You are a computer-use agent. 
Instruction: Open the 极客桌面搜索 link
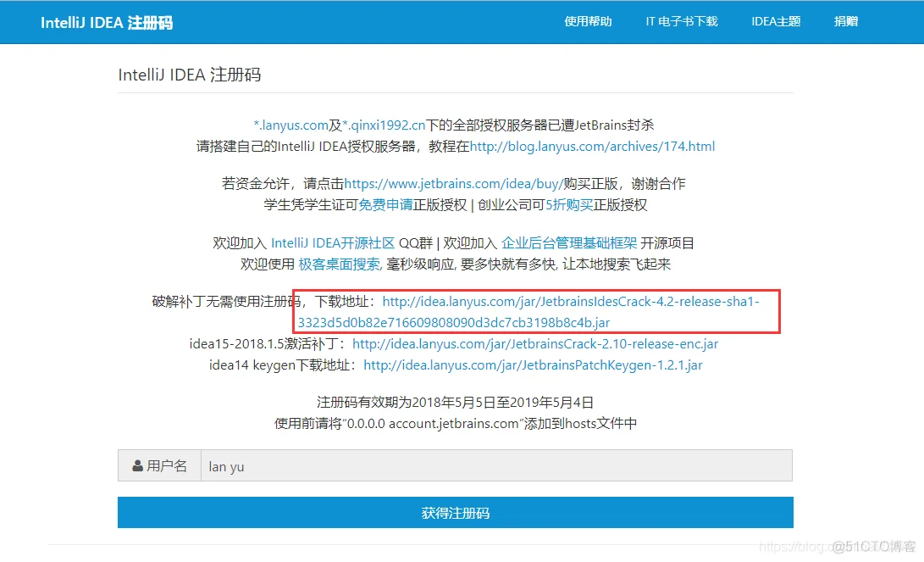pyautogui.click(x=340, y=264)
